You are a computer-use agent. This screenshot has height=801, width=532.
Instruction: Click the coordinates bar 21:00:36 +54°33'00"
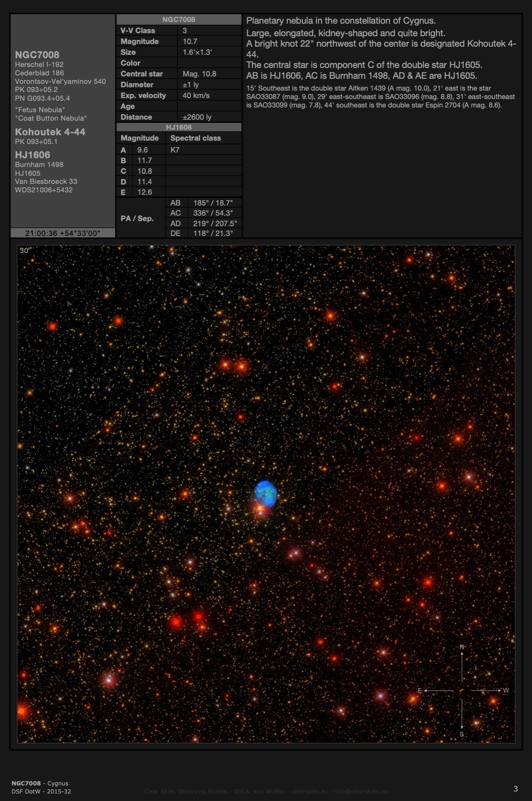click(x=62, y=233)
